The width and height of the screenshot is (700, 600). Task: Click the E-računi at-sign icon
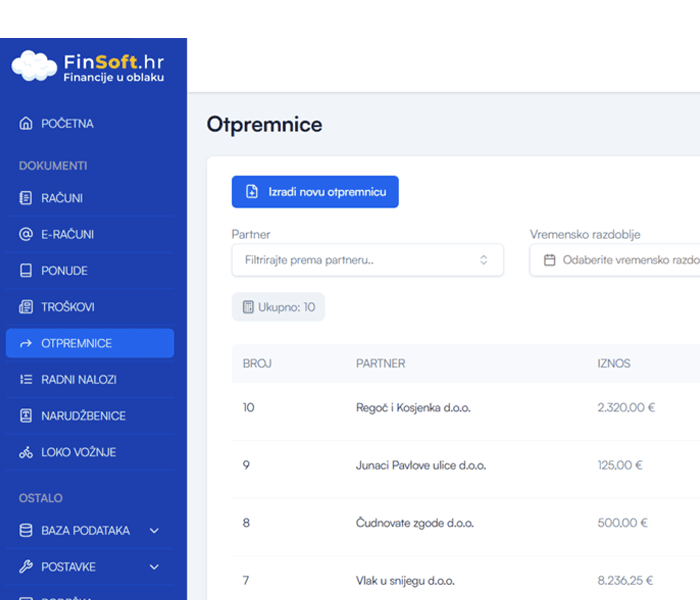[26, 234]
